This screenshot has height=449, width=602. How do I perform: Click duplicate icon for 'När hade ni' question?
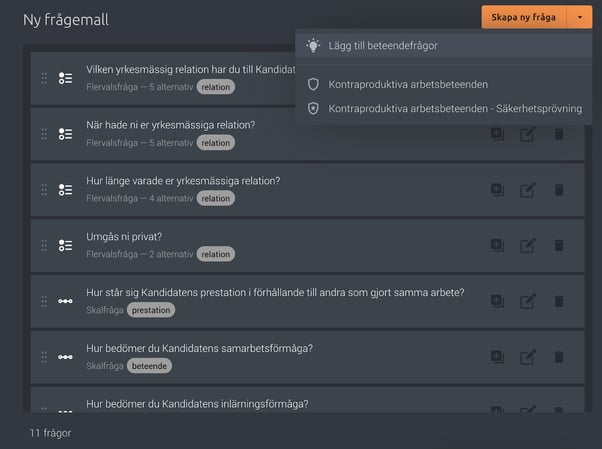coord(497,134)
